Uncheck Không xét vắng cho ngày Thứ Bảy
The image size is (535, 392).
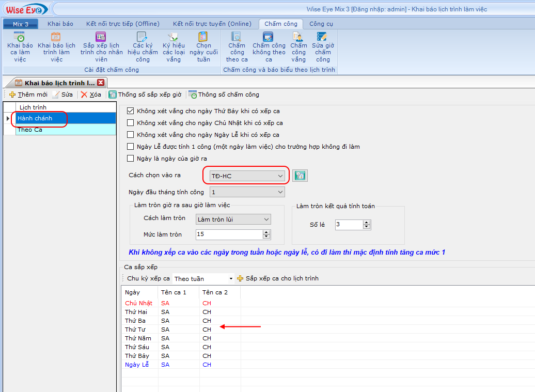pos(131,111)
